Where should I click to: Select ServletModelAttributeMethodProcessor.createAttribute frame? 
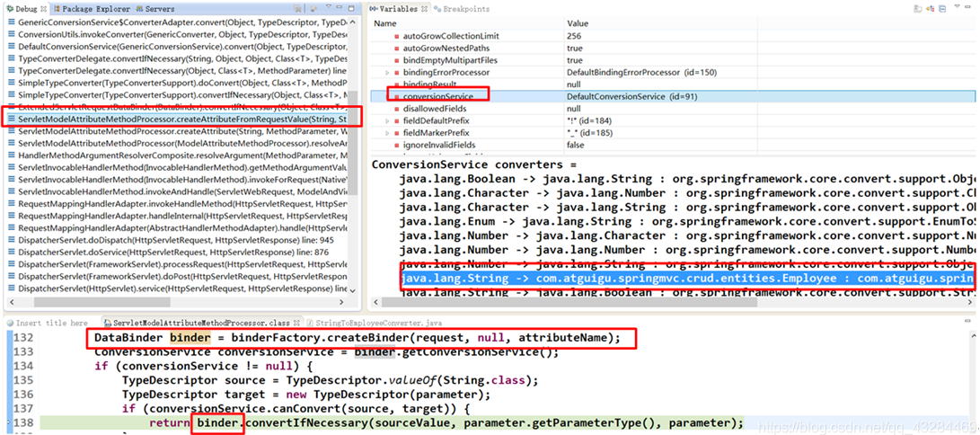(178, 131)
